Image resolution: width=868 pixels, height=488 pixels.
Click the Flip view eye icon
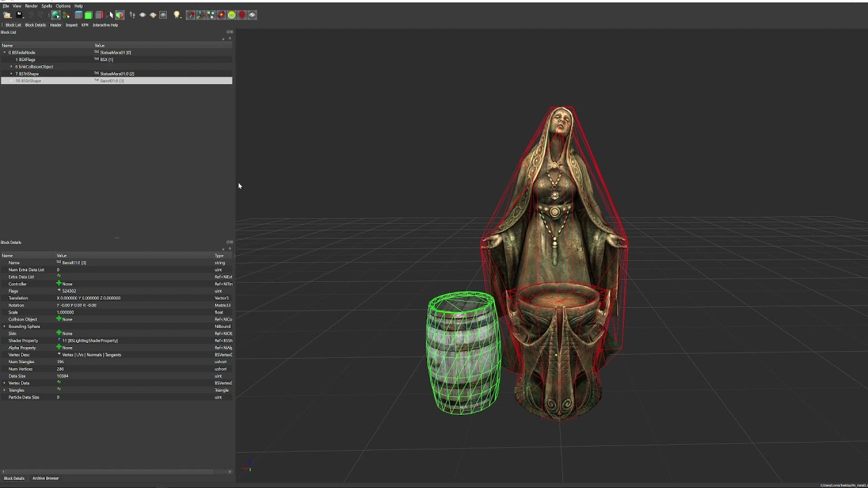[142, 15]
